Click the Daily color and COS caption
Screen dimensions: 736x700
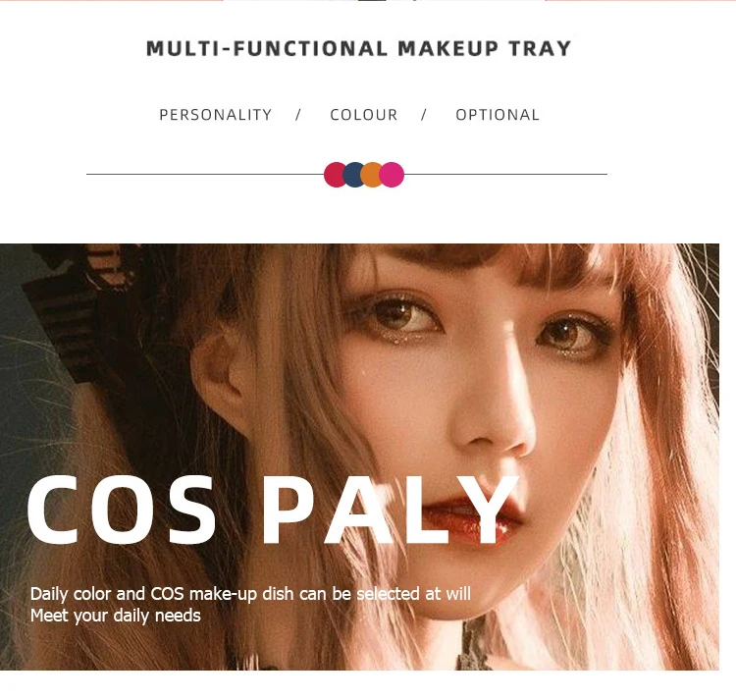click(250, 594)
